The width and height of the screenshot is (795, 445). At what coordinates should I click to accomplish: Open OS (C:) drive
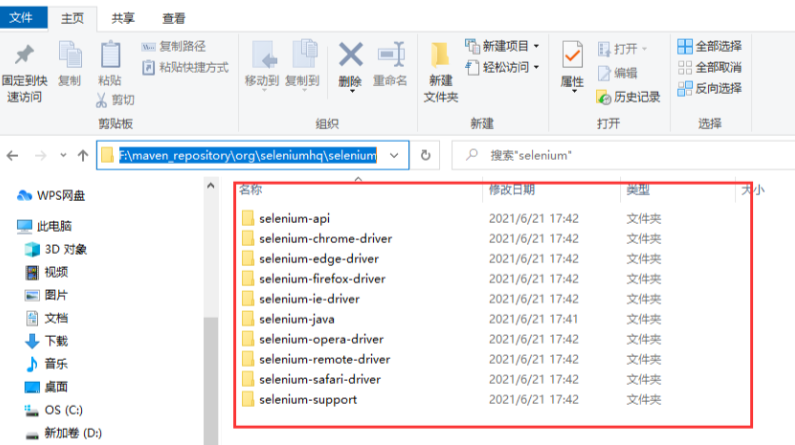click(x=54, y=410)
